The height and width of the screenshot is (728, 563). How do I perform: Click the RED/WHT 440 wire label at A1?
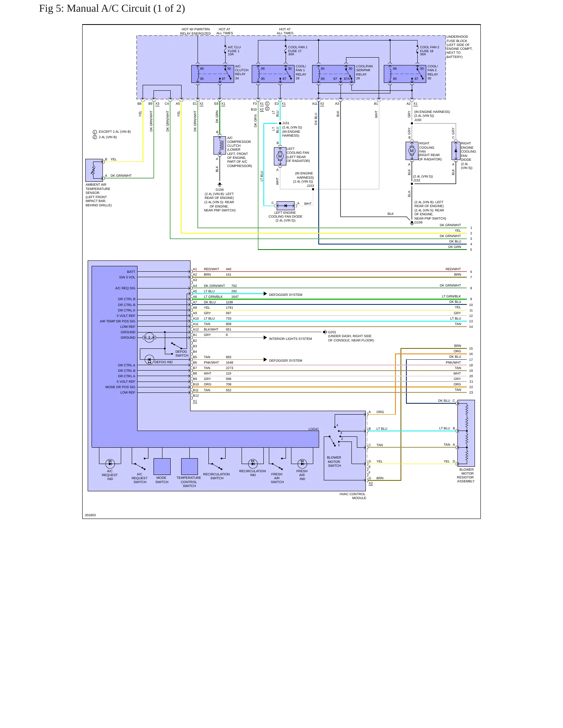click(x=217, y=269)
